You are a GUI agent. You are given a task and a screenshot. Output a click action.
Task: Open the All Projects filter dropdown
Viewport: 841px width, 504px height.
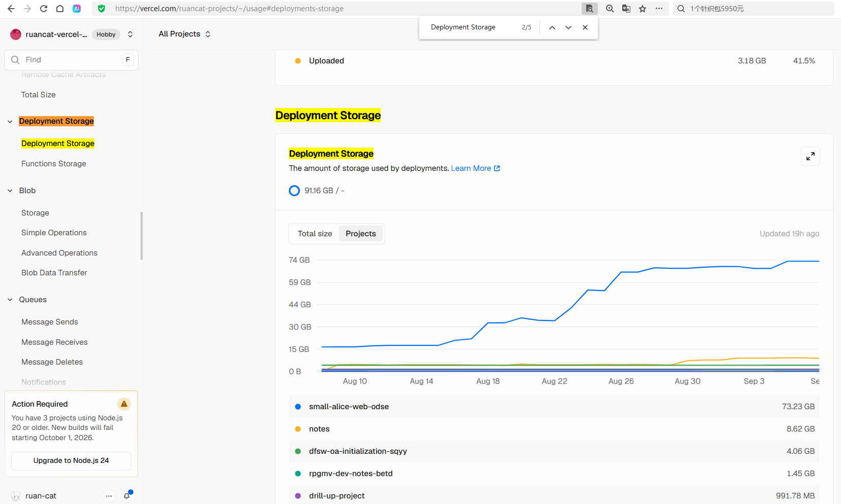click(x=185, y=34)
